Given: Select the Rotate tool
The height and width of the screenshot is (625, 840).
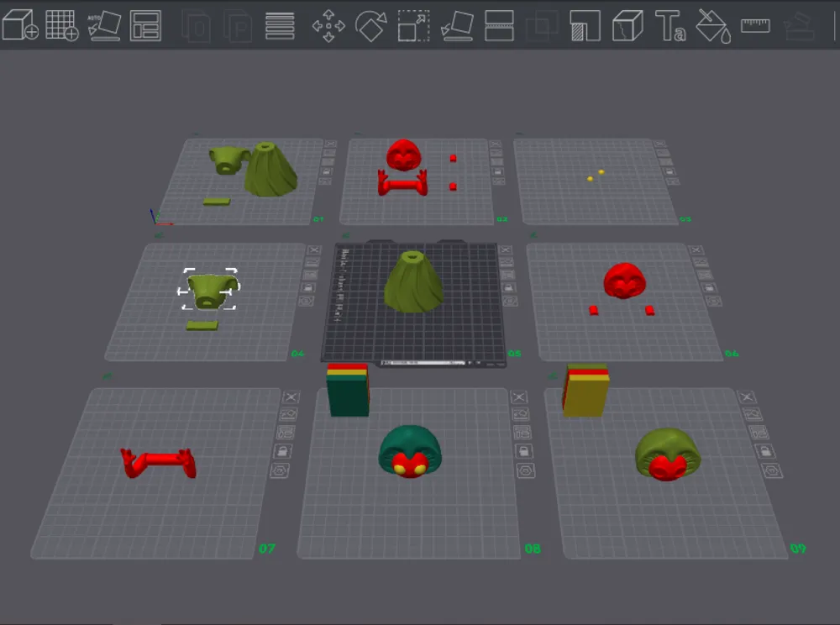Looking at the screenshot, I should click(370, 25).
